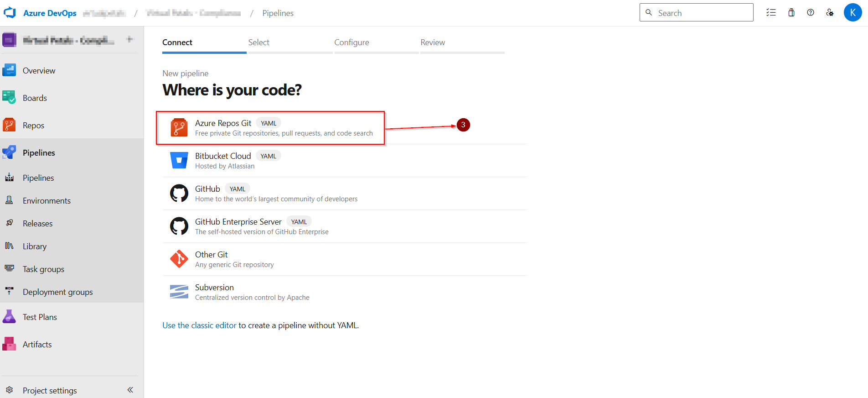The image size is (868, 398).
Task: Click the Subversion logo icon
Action: click(x=179, y=292)
